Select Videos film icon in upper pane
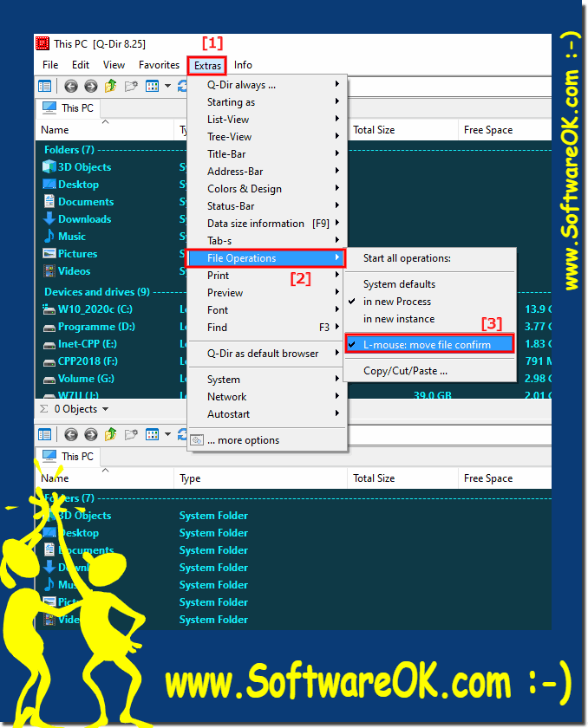This screenshot has width=588, height=728. pos(49,270)
